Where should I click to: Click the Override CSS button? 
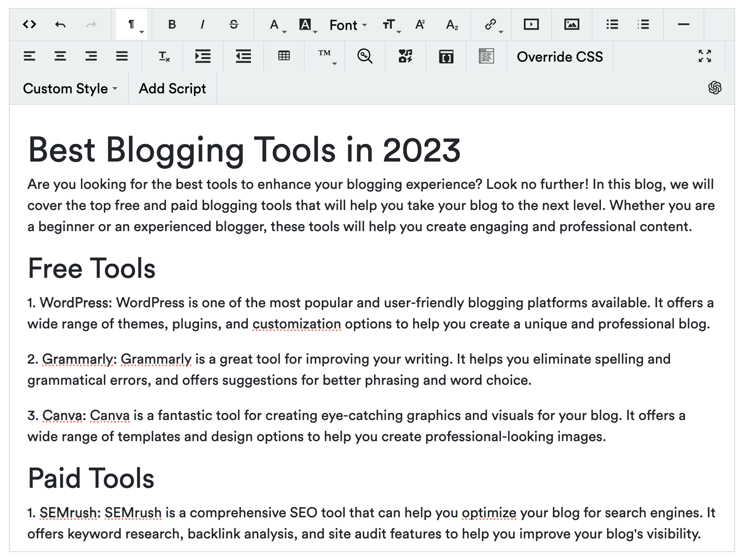click(x=560, y=57)
